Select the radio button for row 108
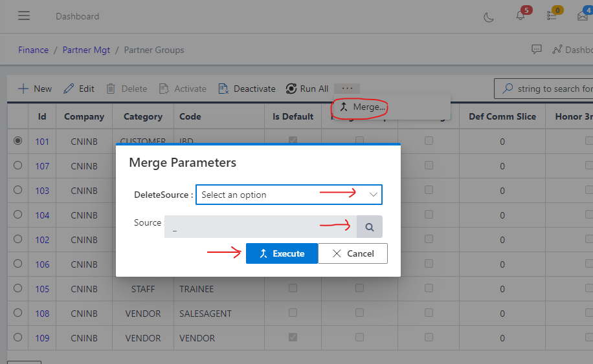The width and height of the screenshot is (593, 364). coord(17,313)
